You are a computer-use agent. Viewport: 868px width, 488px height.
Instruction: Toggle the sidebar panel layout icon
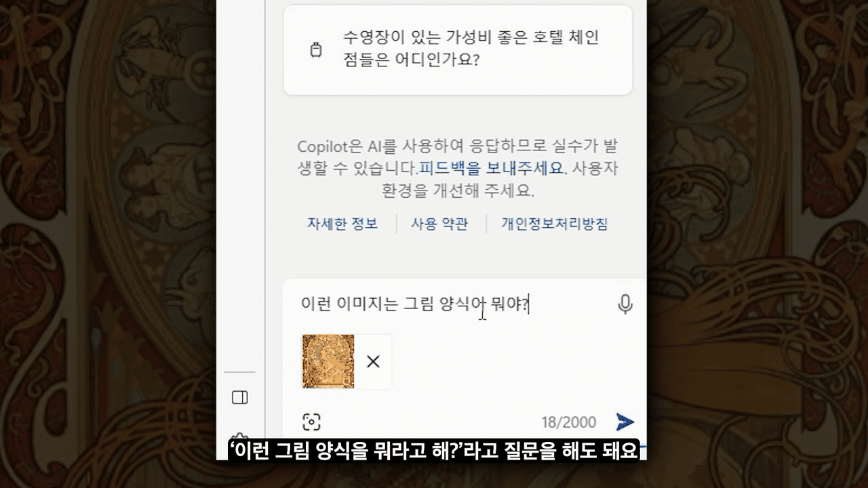pyautogui.click(x=239, y=397)
